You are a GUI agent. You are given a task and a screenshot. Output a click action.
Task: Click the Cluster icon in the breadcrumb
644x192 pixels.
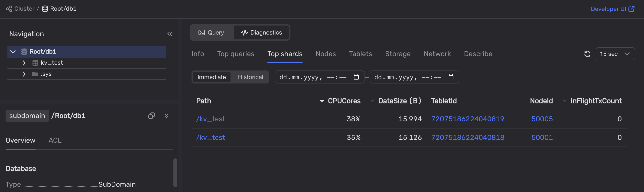(9, 9)
